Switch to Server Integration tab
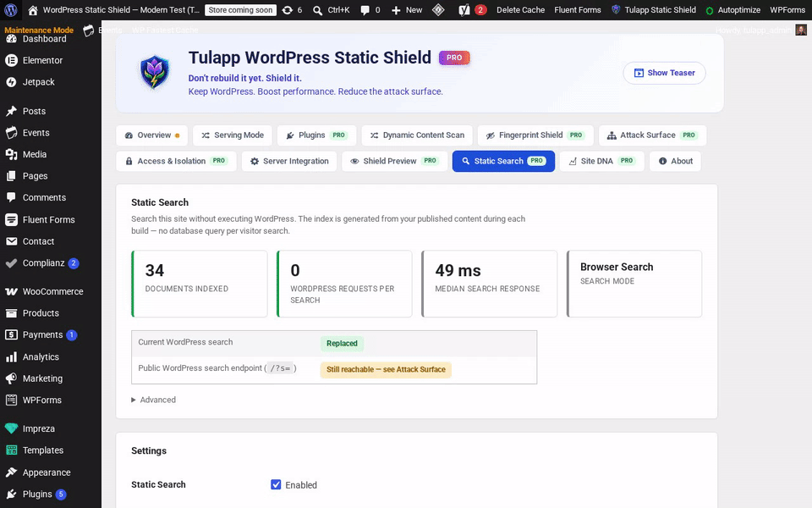The height and width of the screenshot is (508, 812). (289, 161)
